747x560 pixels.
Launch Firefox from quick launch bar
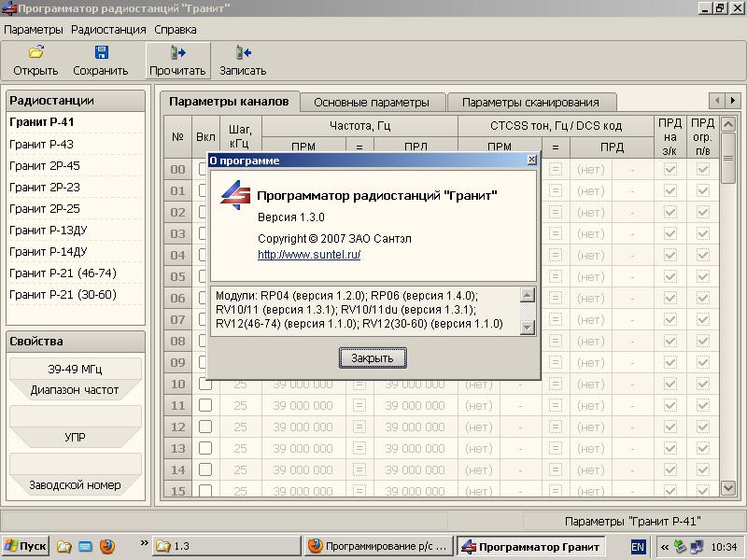(x=107, y=546)
